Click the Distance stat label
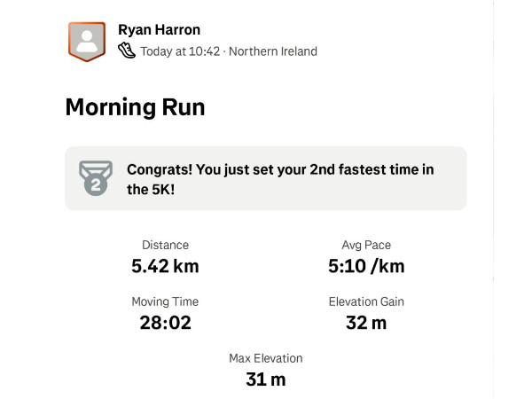Screen dimensions: 532x399 165,245
